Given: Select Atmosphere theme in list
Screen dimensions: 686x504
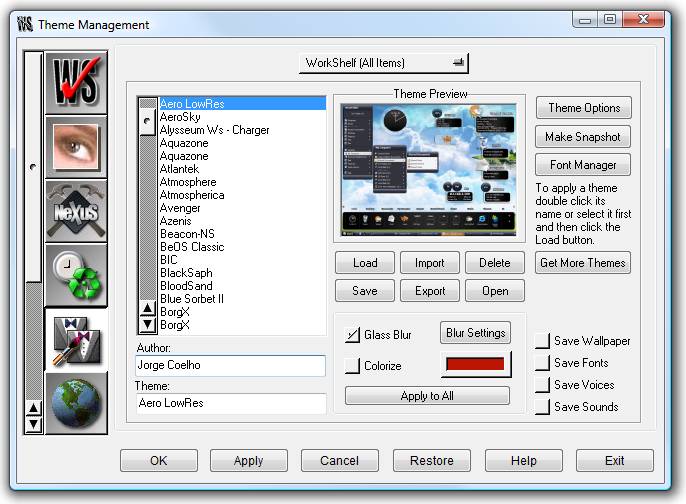Looking at the screenshot, I should click(242, 182).
